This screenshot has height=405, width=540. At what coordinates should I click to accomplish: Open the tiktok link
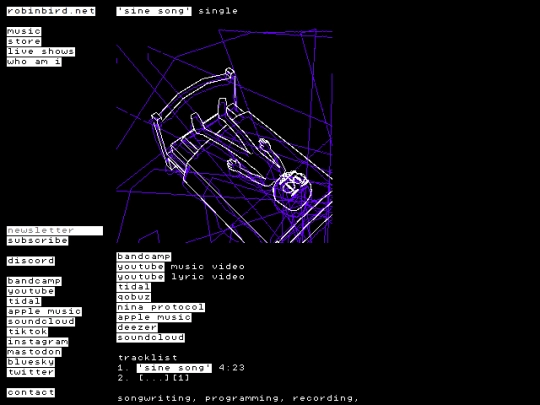pos(27,332)
